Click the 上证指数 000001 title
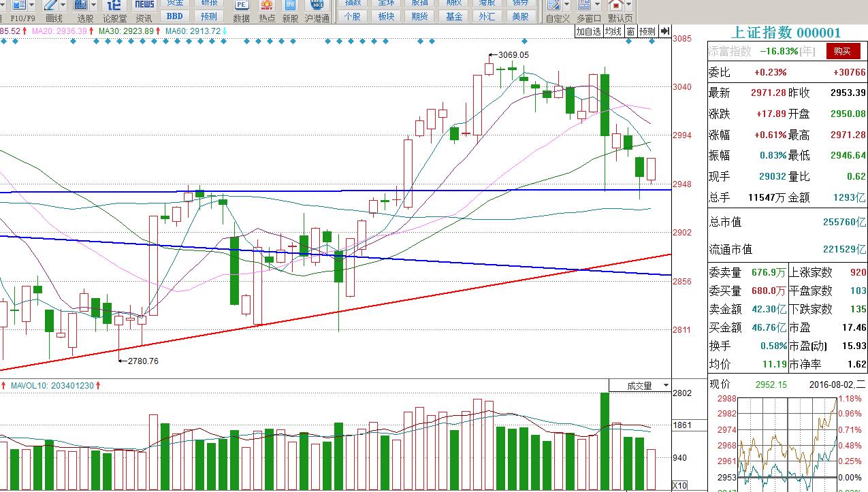This screenshot has width=868, height=492. [786, 33]
